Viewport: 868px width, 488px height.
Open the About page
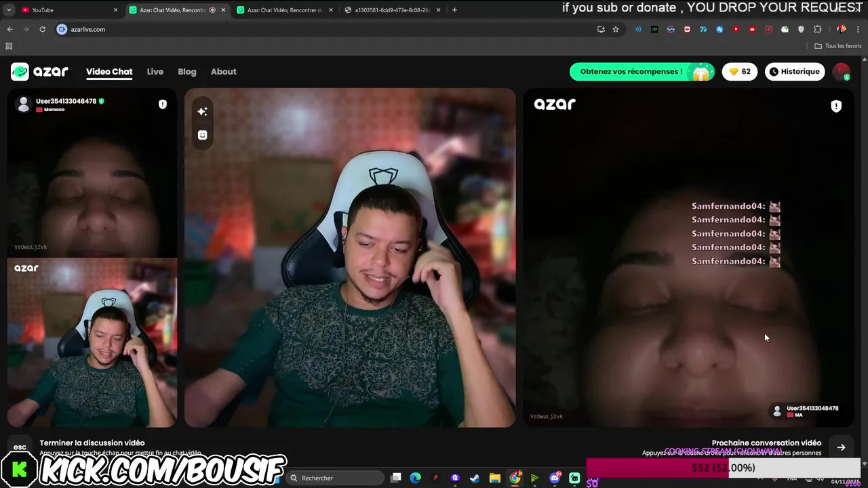tap(224, 72)
